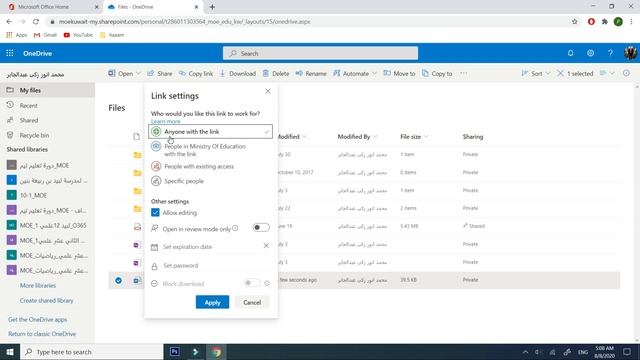Screen dimensions: 640x360
Task: Open My files in the sidebar
Action: click(47, 90)
